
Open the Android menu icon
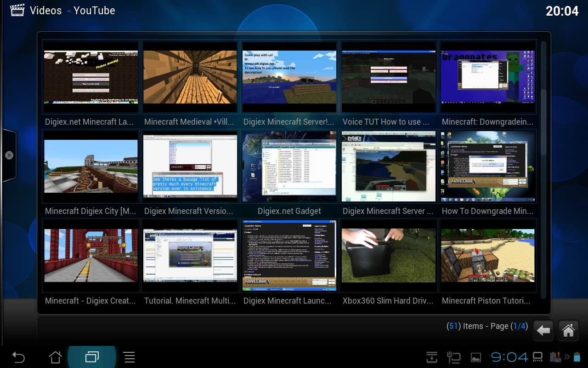coord(129,357)
